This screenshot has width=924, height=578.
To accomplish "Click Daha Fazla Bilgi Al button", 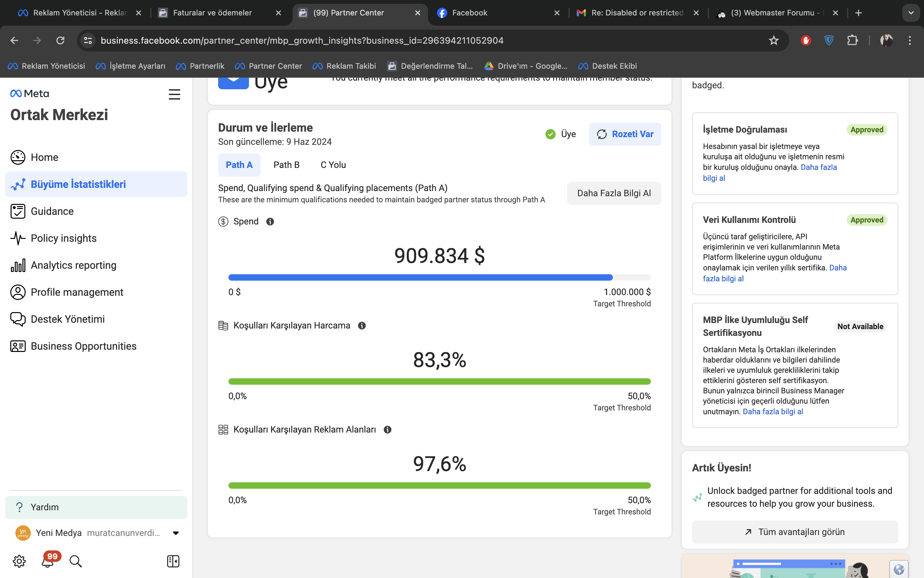I will pos(614,193).
